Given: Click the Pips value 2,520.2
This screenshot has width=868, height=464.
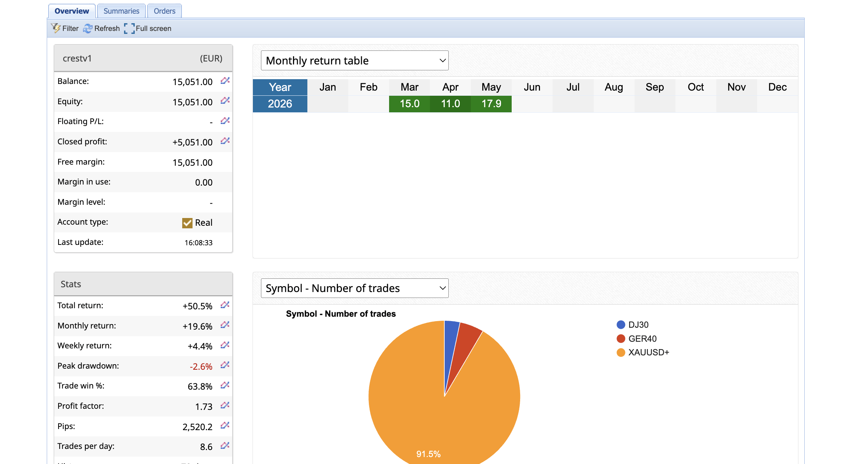Looking at the screenshot, I should [x=197, y=427].
